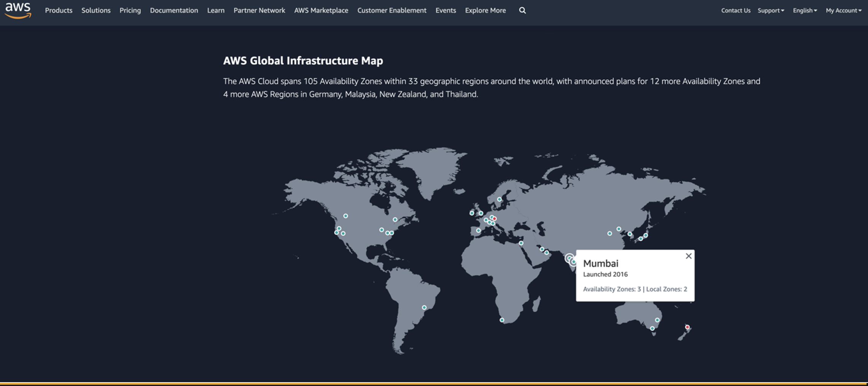Select the Cape Town region dot in South Africa
Viewport: 868px width, 386px height.
[502, 320]
